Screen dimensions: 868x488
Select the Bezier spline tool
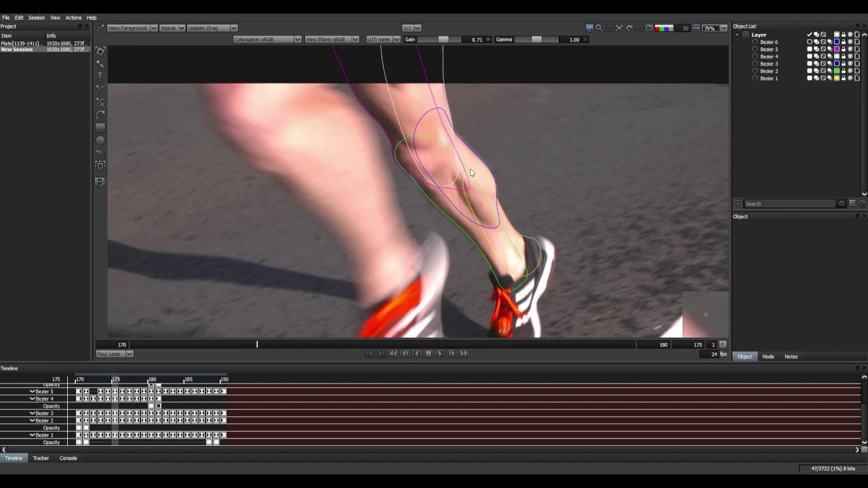[100, 88]
